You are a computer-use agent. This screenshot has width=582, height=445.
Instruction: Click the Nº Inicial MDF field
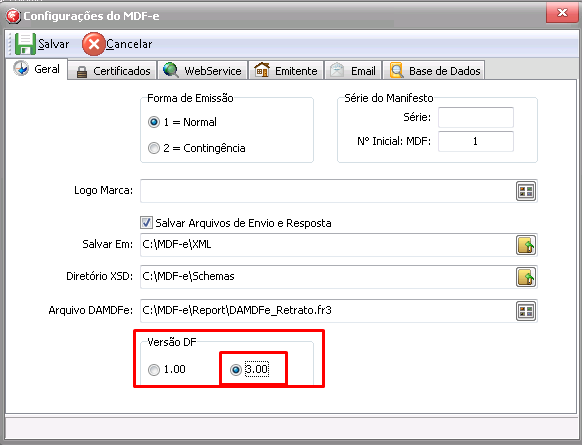pos(476,141)
